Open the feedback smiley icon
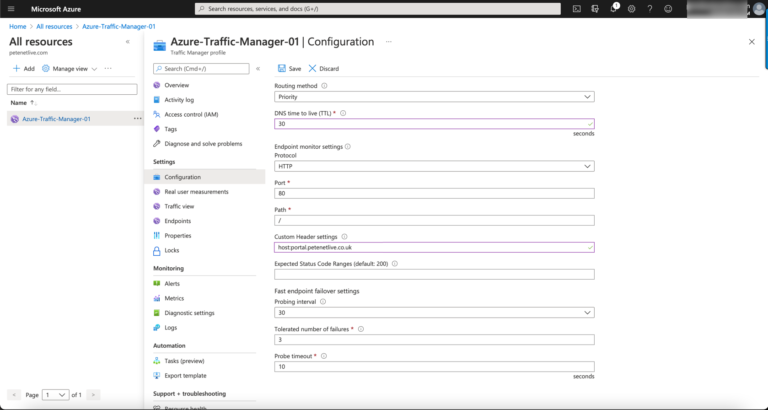This screenshot has width=768, height=410. click(x=668, y=9)
